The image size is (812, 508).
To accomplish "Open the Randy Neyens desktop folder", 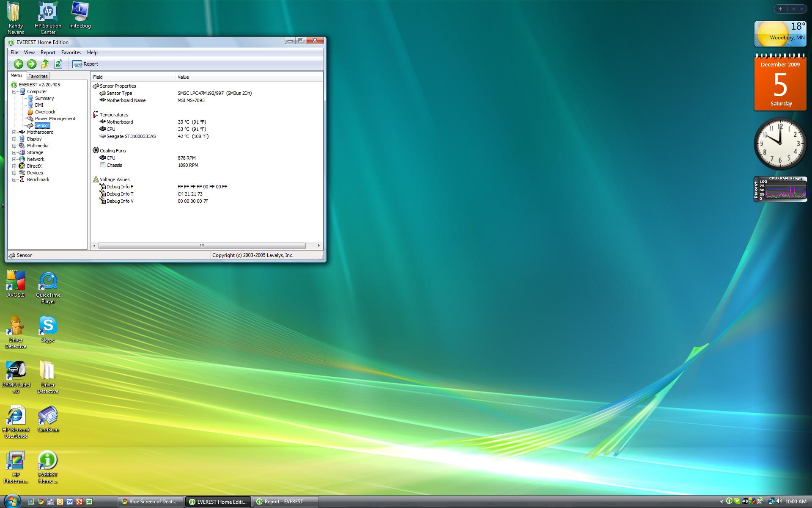I will click(16, 18).
